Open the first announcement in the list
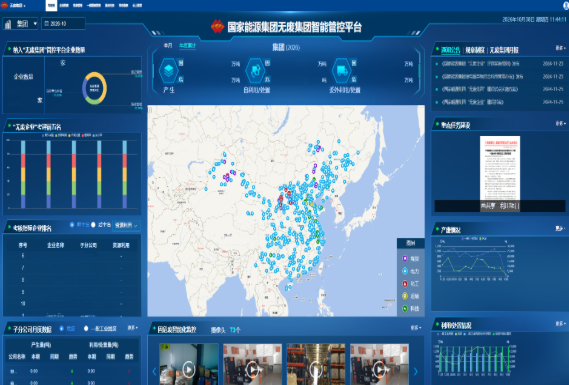This screenshot has width=569, height=385. [499, 64]
